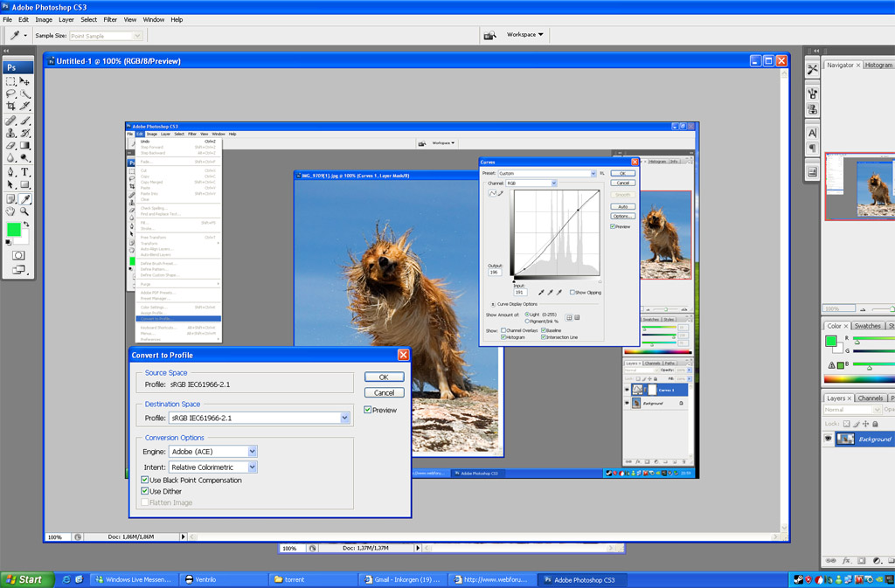The height and width of the screenshot is (588, 895).
Task: Open the Edit menu
Action: [24, 19]
